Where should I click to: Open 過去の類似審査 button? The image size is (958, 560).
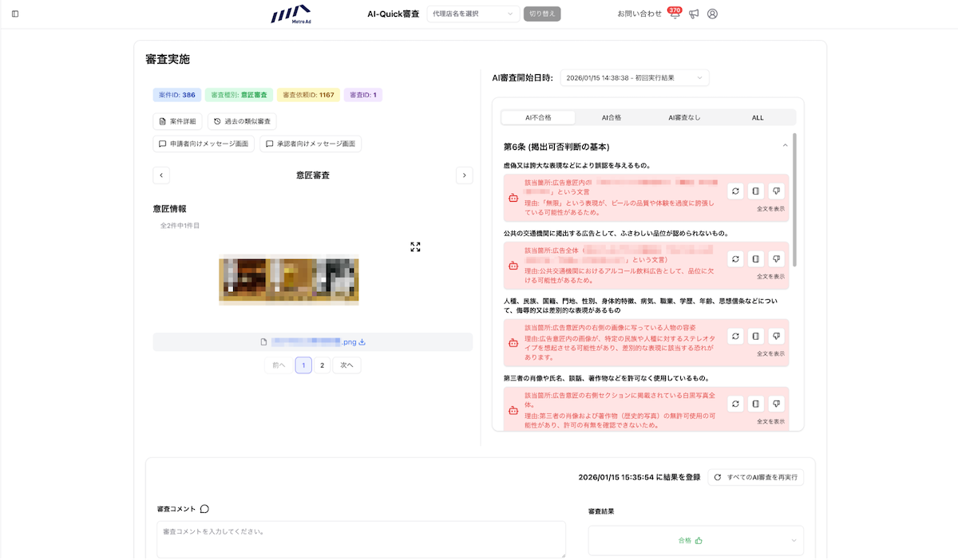tap(242, 121)
